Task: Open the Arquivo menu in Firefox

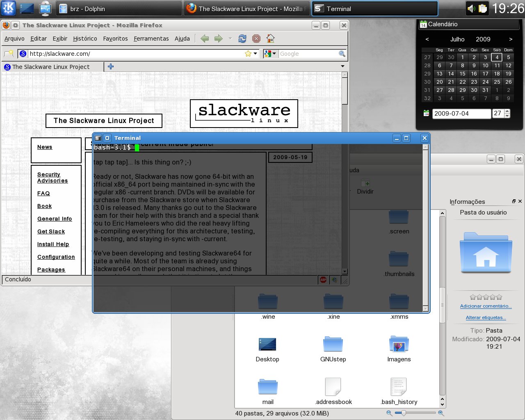Action: tap(14, 39)
